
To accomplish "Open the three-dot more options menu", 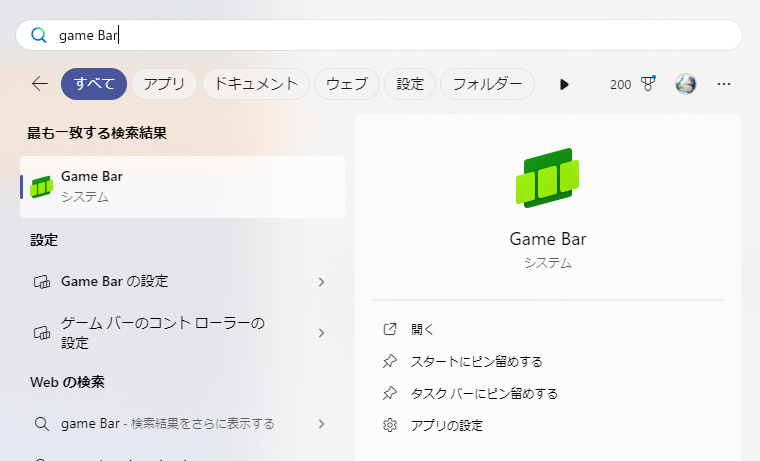I will click(724, 84).
